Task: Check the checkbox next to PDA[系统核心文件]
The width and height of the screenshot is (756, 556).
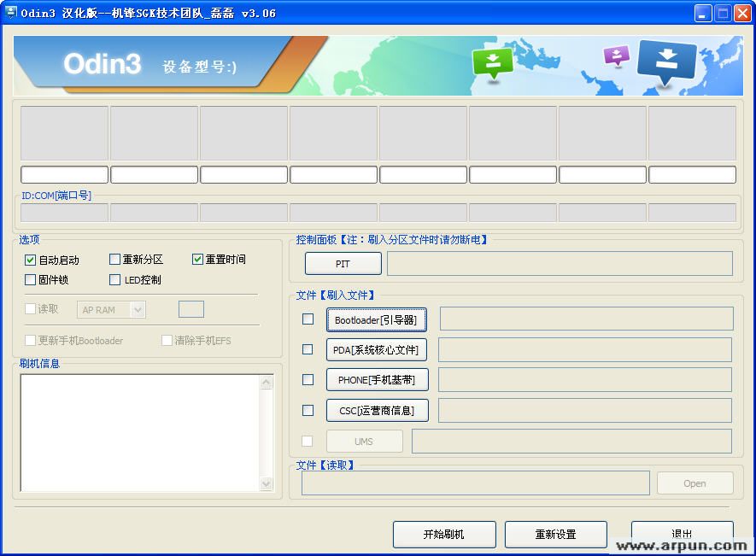Action: [x=308, y=349]
